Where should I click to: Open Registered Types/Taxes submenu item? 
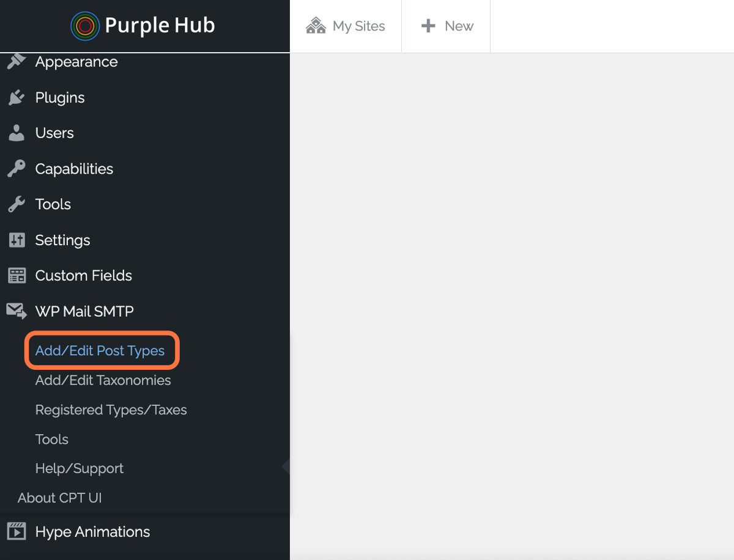pos(111,410)
